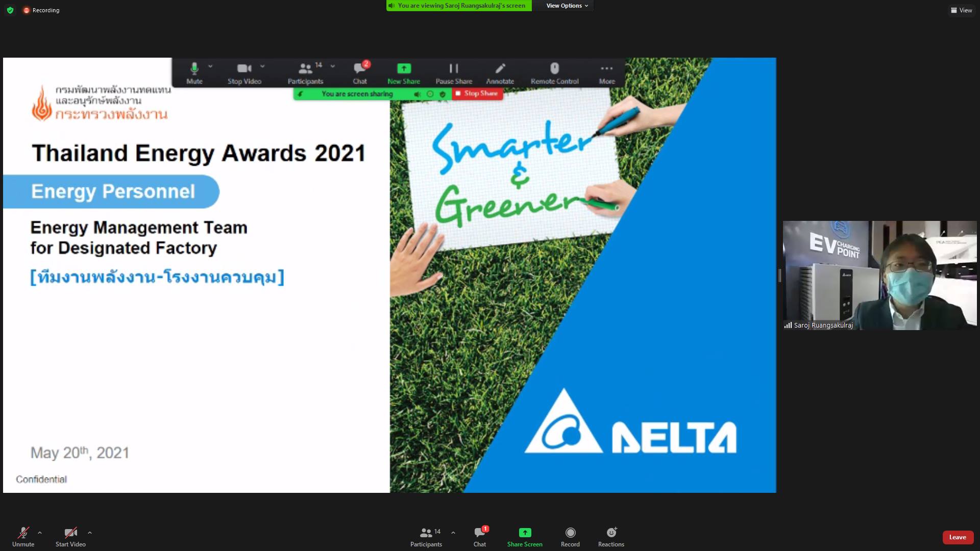Click the 'May 20th, 2021' date text

80,453
